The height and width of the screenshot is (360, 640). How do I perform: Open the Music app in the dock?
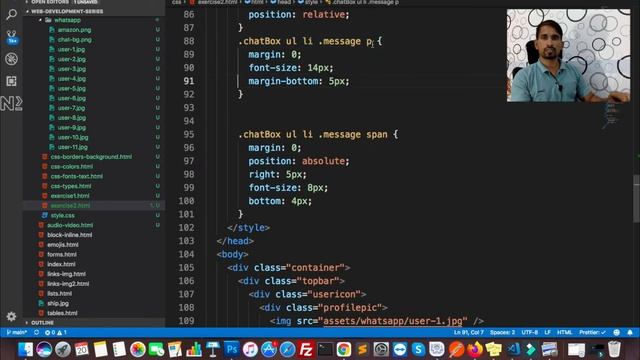point(250,349)
